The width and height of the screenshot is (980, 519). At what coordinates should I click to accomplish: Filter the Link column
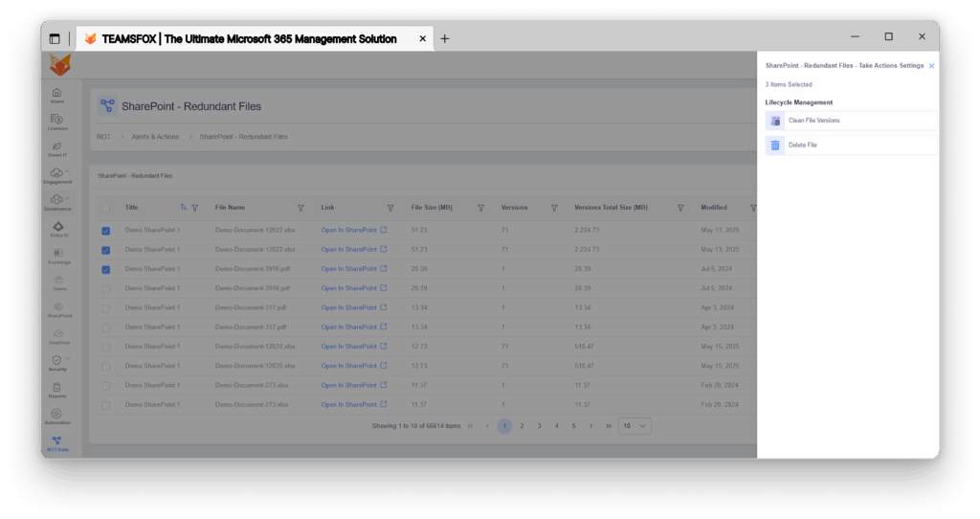(x=390, y=208)
